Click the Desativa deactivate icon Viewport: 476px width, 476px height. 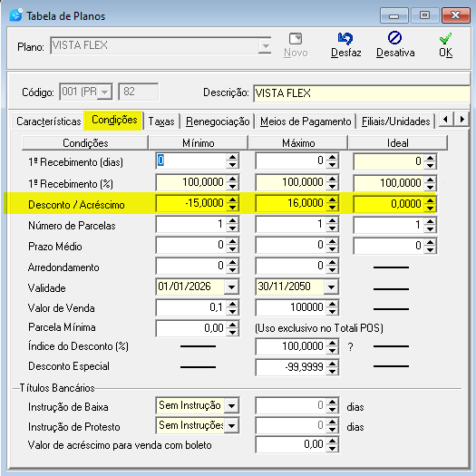pyautogui.click(x=394, y=38)
